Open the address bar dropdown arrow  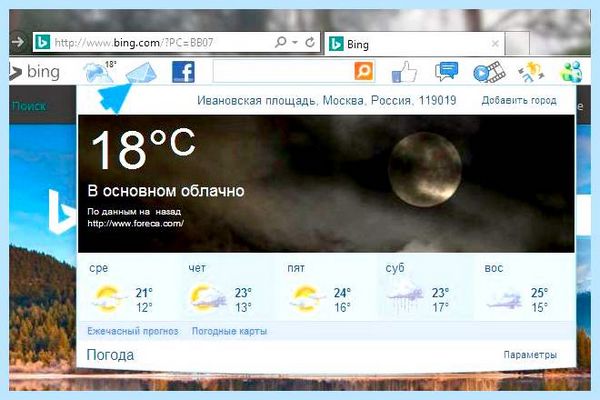pos(295,42)
